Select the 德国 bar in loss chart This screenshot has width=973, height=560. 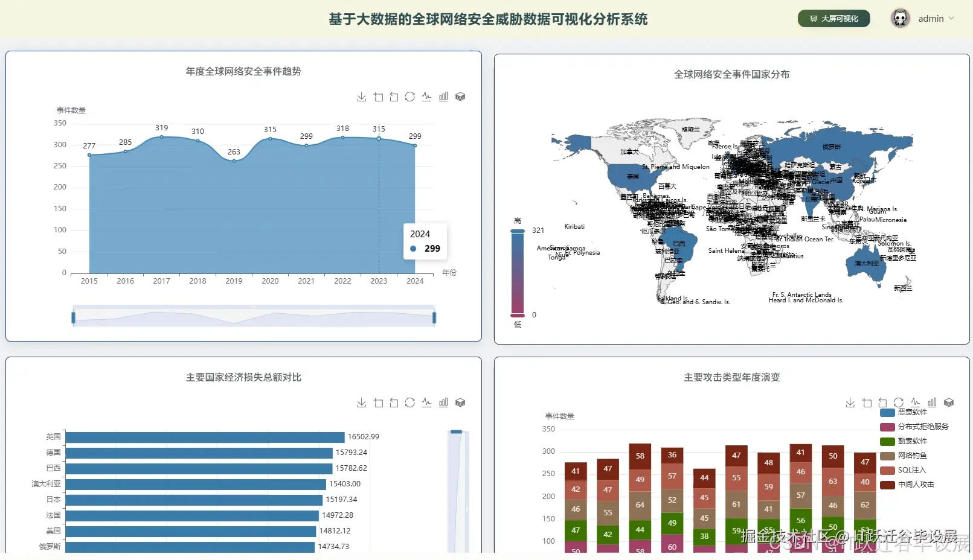pos(199,453)
